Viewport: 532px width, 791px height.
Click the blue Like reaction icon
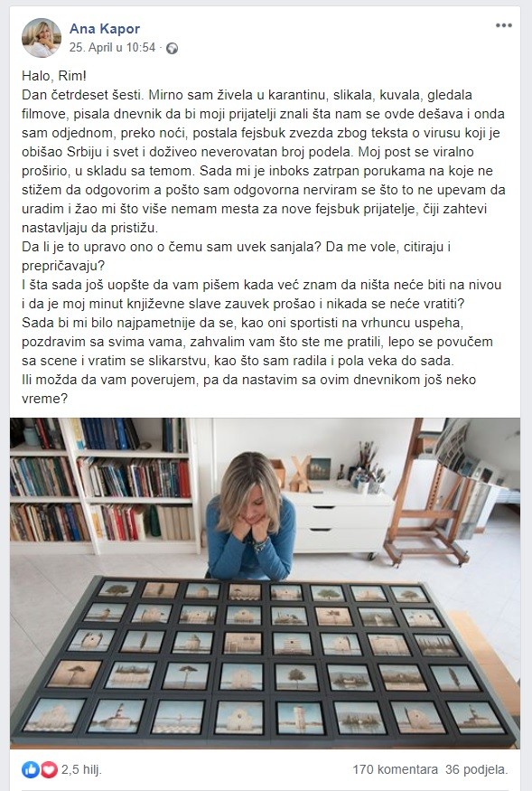point(30,769)
